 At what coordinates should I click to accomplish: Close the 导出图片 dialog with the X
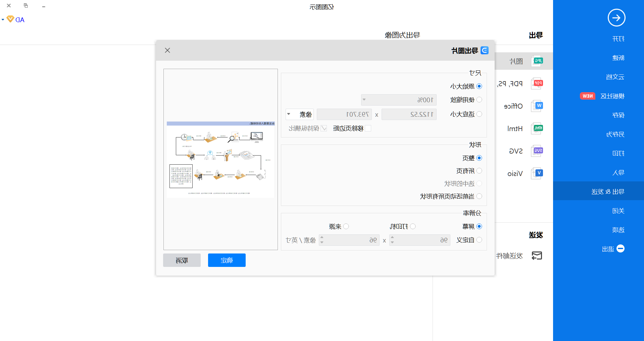coord(167,50)
